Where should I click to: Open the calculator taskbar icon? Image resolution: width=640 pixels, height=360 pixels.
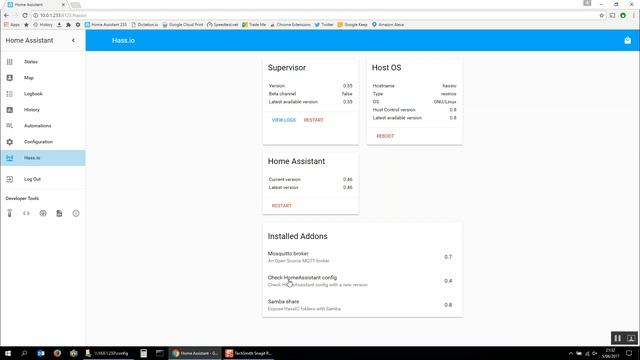pyautogui.click(x=143, y=353)
